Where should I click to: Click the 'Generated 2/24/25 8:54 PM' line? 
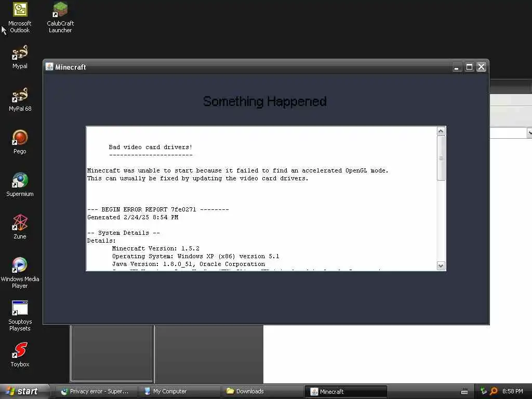[132, 217]
